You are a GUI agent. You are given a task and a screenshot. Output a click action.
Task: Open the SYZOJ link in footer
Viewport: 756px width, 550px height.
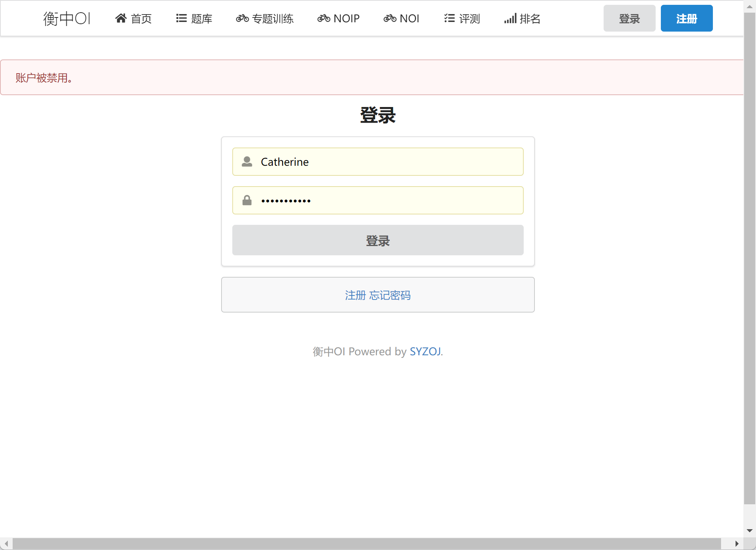(425, 351)
